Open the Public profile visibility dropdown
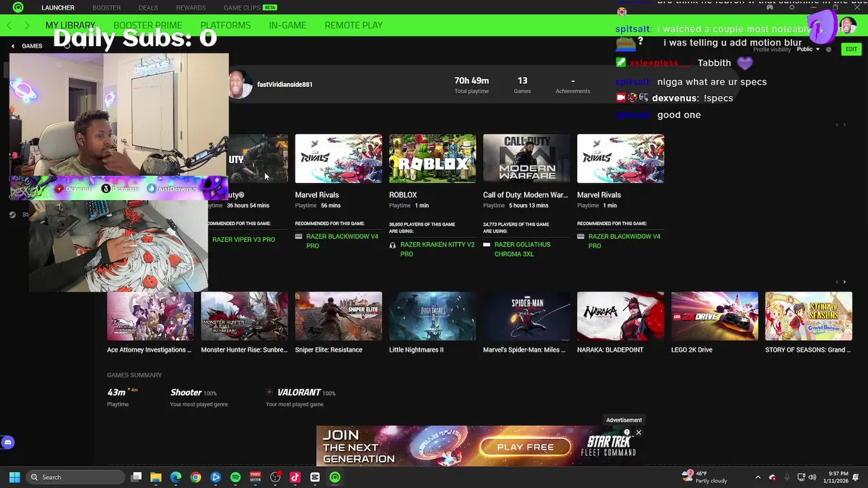 pyautogui.click(x=808, y=49)
